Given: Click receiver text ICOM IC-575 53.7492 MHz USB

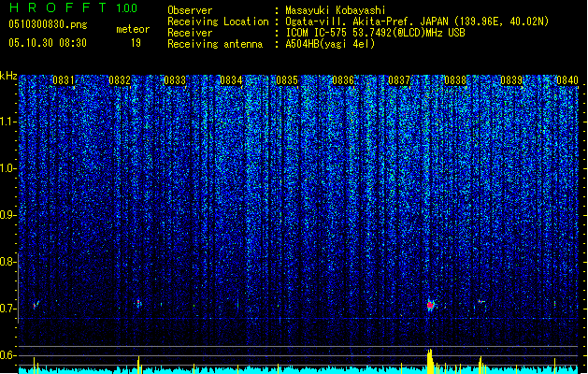Looking at the screenshot, I should click(375, 33).
